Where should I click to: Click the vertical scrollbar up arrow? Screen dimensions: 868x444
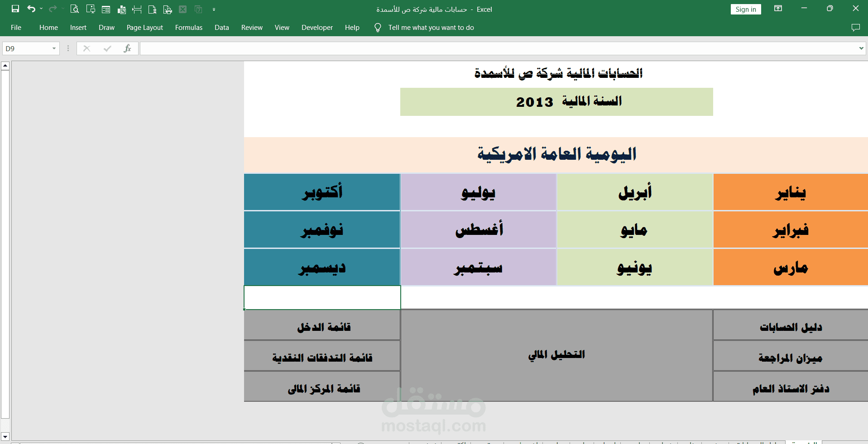tap(5, 66)
